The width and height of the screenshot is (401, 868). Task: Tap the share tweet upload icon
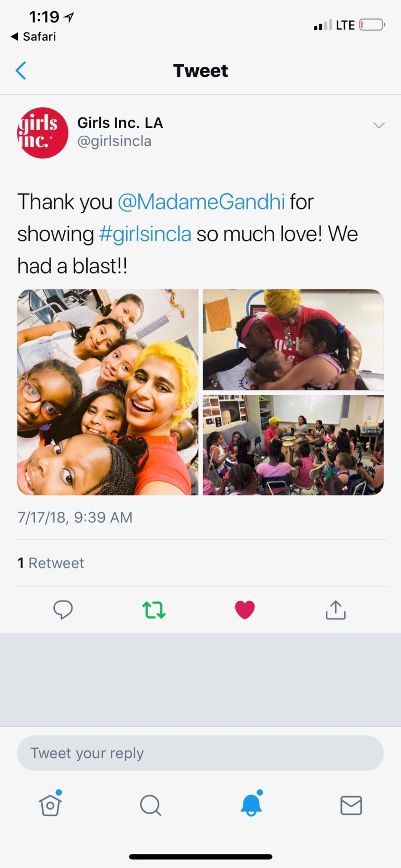[x=336, y=609]
